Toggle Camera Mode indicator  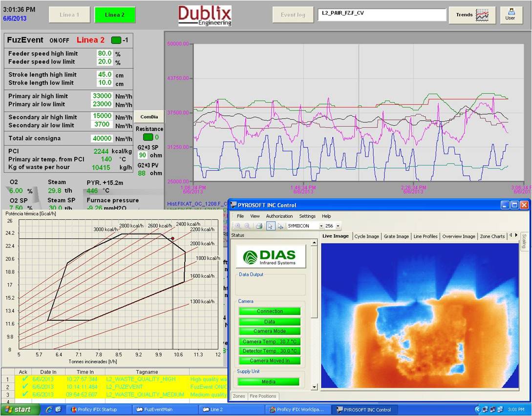(270, 331)
